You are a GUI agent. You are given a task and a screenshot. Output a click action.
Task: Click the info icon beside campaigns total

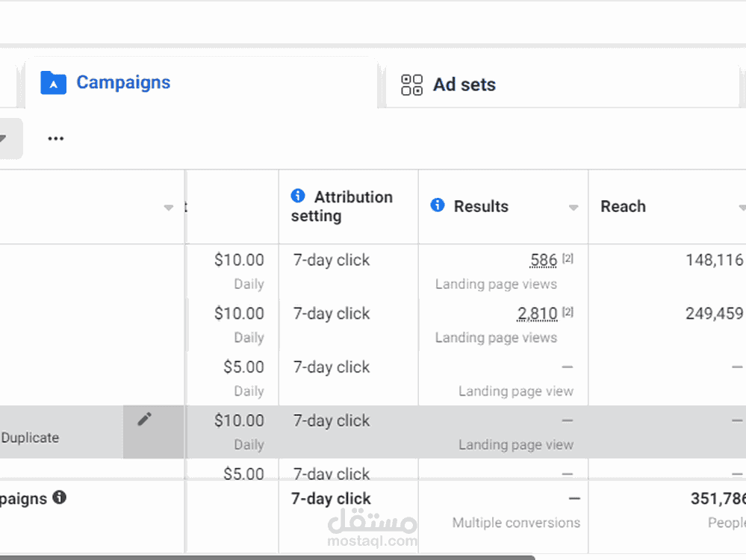[x=60, y=497]
